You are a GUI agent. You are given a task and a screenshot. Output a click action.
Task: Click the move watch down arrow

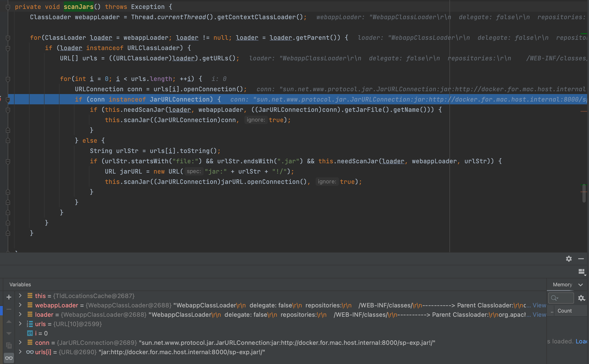[9, 333]
